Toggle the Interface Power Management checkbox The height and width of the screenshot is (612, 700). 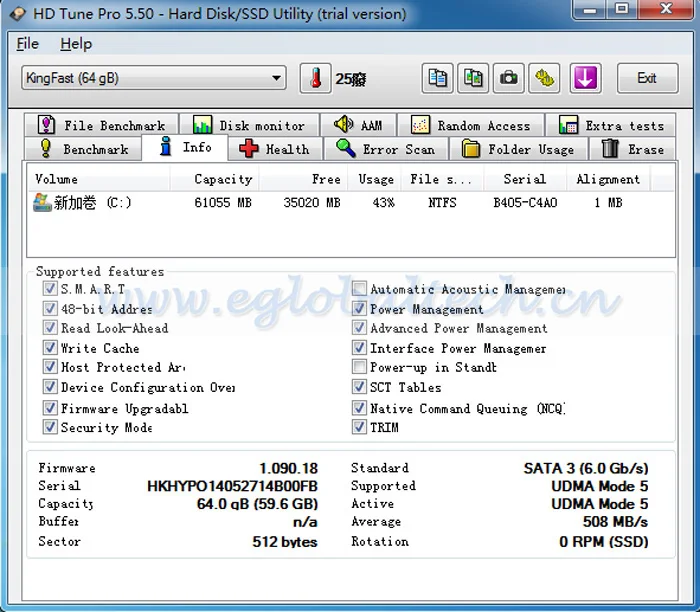click(359, 348)
